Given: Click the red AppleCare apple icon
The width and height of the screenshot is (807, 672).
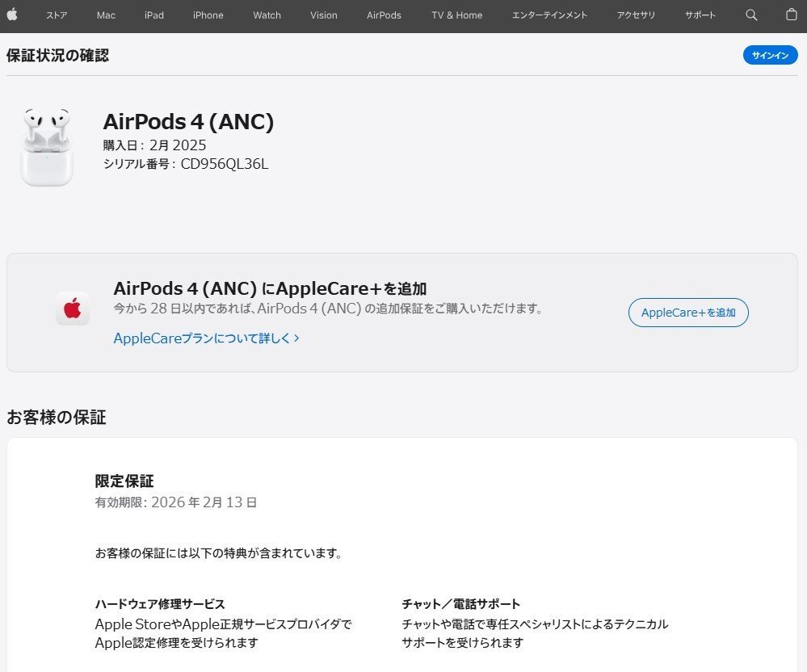Looking at the screenshot, I should click(x=73, y=309).
